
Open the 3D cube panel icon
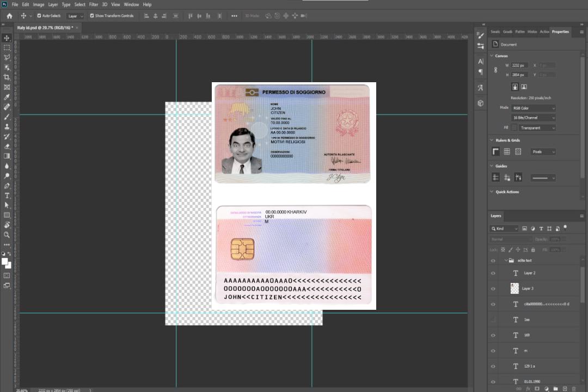point(481,103)
